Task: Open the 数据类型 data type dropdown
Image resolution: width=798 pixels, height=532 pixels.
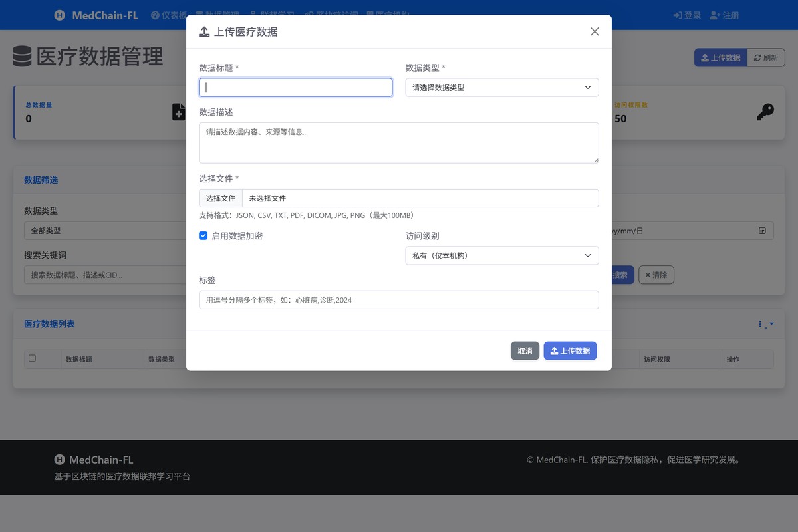Action: (501, 87)
